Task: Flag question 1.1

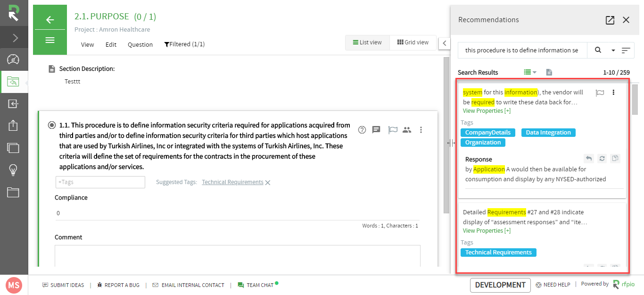Action: [393, 130]
